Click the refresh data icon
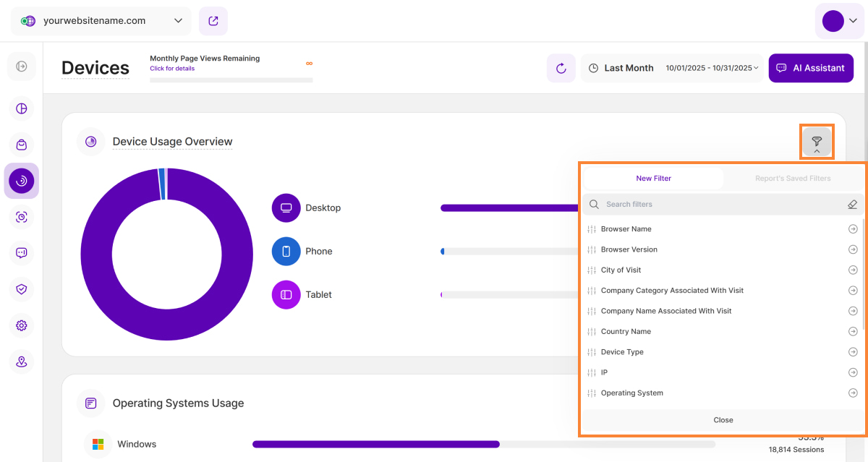The image size is (868, 462). point(561,68)
